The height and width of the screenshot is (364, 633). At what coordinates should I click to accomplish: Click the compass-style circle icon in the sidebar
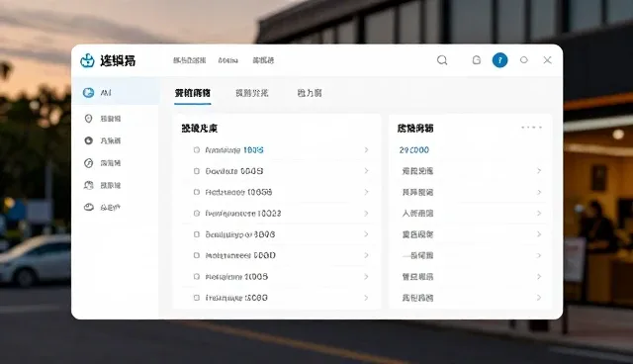click(89, 163)
